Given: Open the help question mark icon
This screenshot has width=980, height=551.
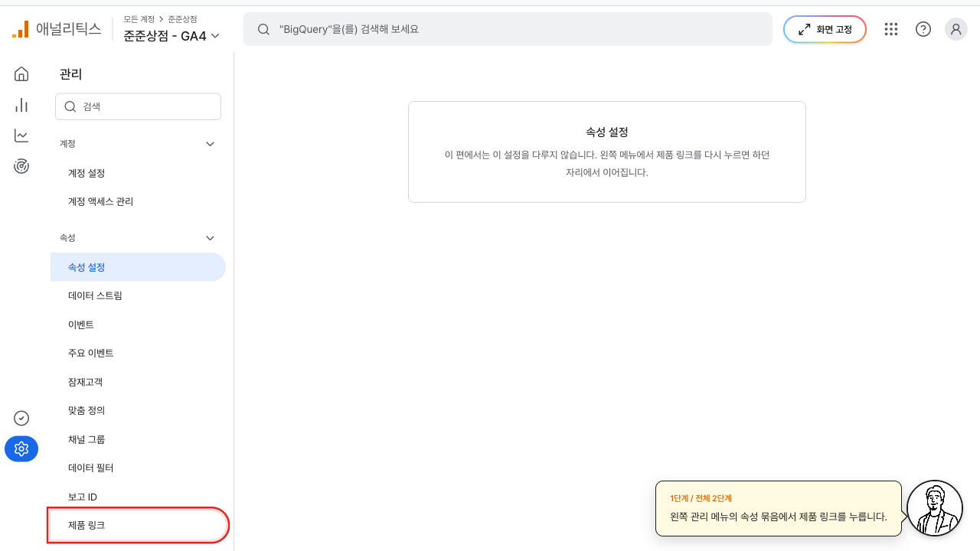Looking at the screenshot, I should click(x=923, y=29).
